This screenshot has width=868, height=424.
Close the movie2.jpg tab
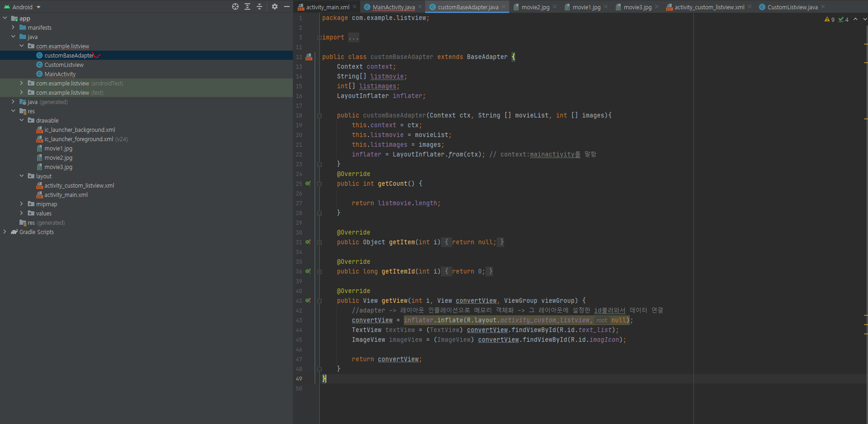coord(555,7)
